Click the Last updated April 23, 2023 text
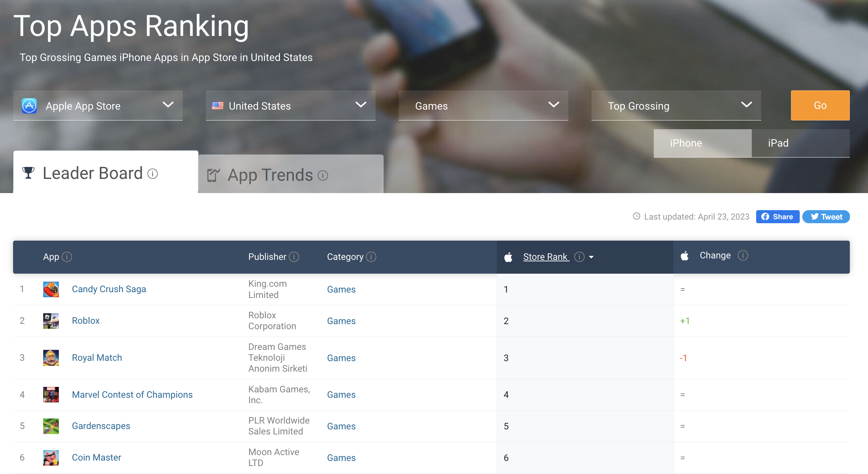 (697, 217)
